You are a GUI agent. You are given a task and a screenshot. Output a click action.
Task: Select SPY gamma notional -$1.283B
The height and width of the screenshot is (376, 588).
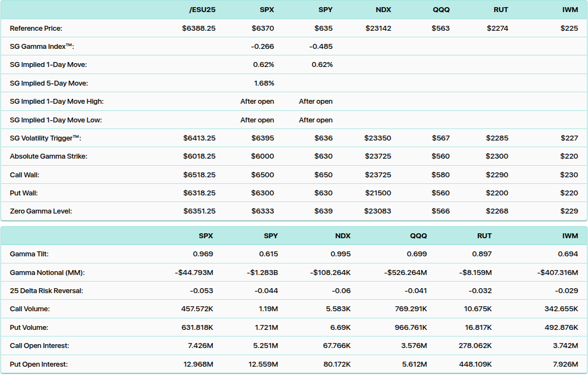coord(263,273)
